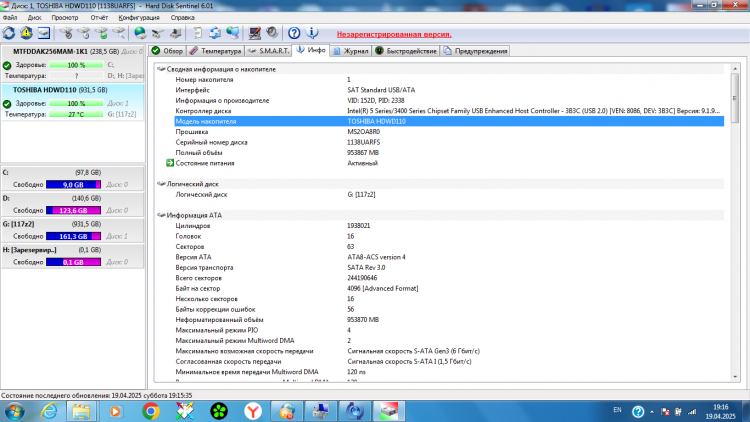
Task: Click the globe with monitor toolbar icon
Action: coord(233,33)
